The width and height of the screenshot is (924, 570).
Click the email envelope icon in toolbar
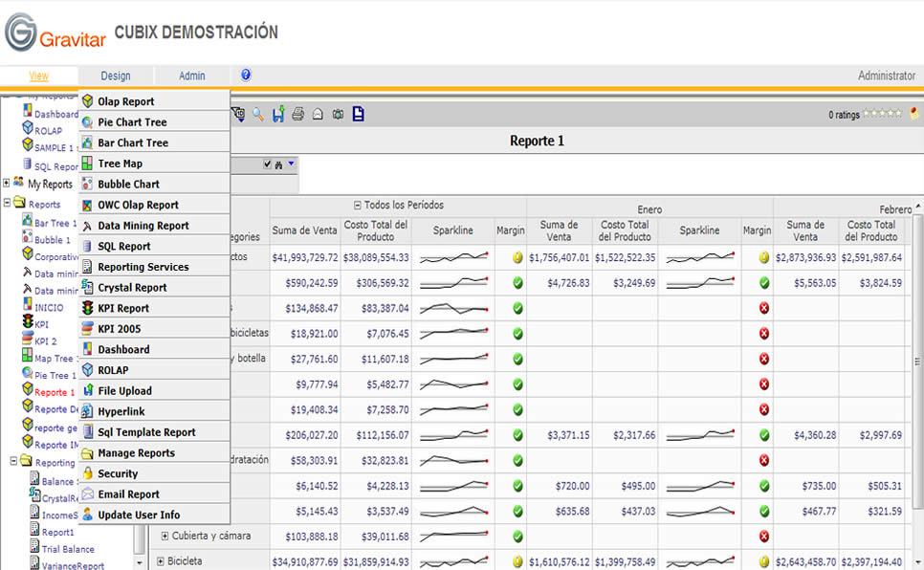pos(318,115)
